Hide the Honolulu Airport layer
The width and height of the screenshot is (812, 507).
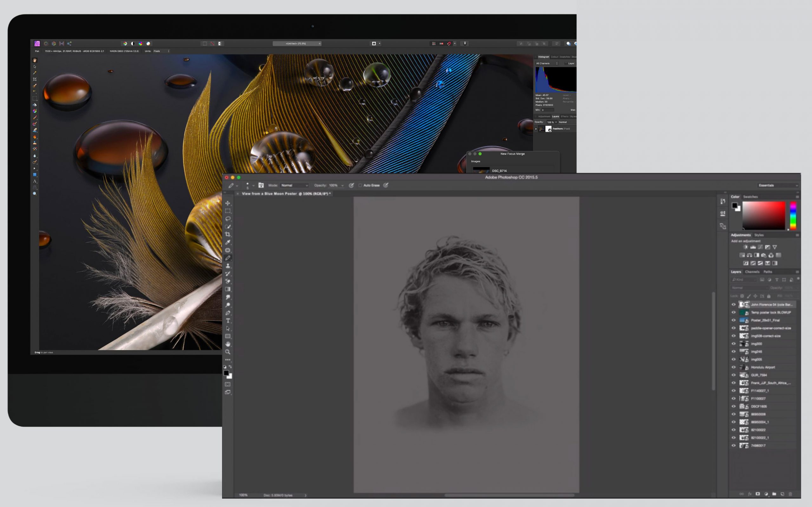734,367
